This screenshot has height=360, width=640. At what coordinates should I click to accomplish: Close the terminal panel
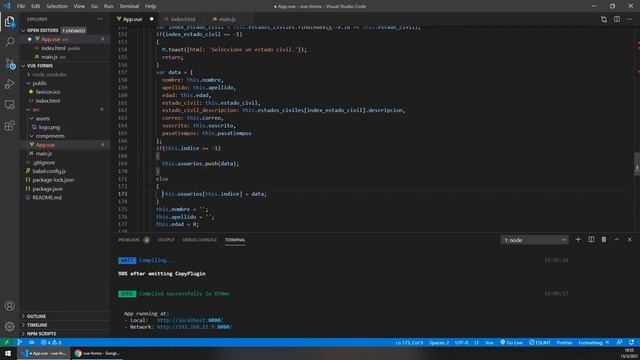[x=629, y=240]
